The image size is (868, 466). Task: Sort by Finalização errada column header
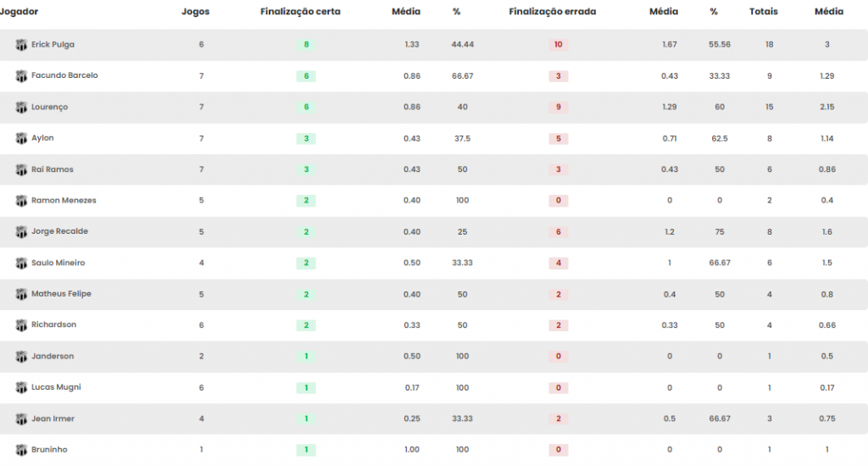point(553,12)
